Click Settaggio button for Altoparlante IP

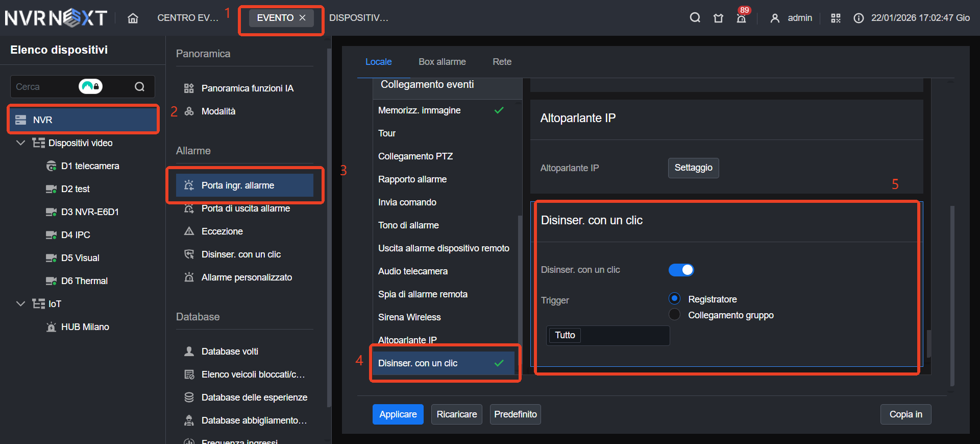[x=693, y=168]
